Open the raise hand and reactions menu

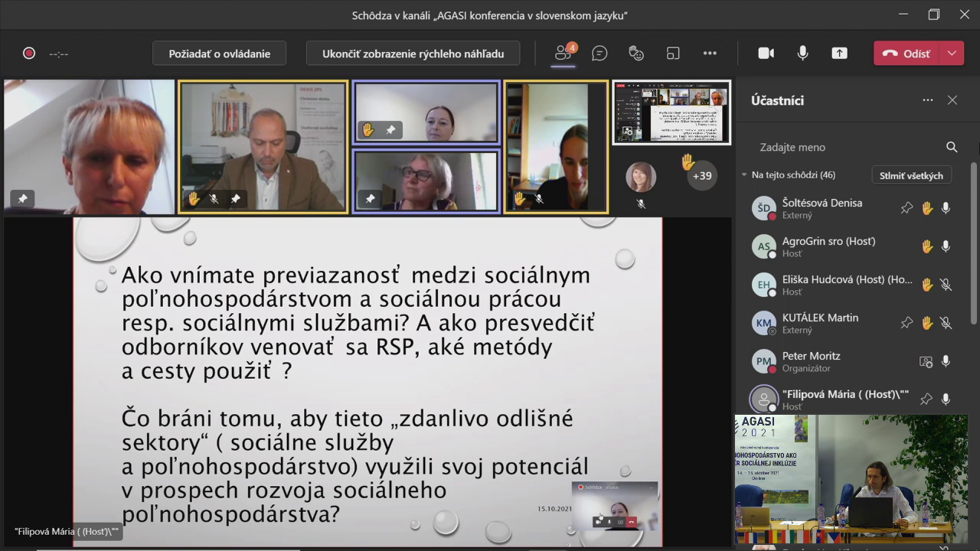coord(636,53)
